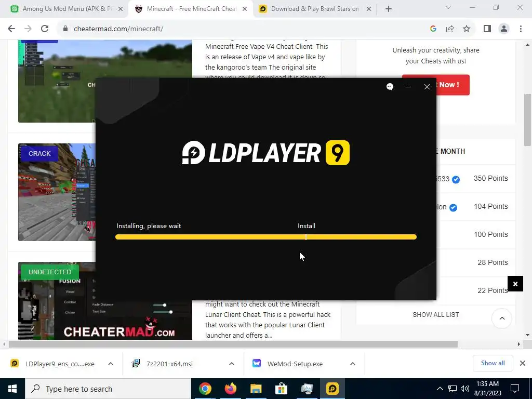Click SHOW ALL LIST in the sidebar
Viewport: 532px width, 399px height.
[436, 314]
